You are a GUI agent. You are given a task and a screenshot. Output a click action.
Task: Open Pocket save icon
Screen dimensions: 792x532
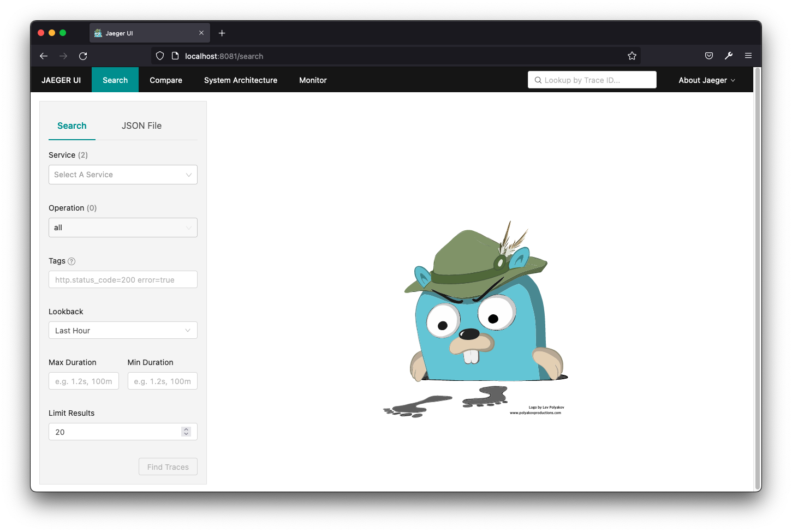tap(709, 56)
